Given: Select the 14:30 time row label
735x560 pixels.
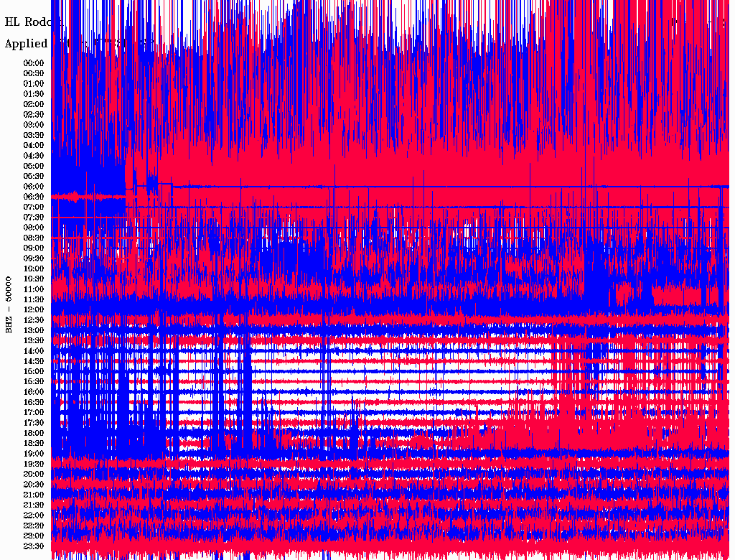Looking at the screenshot, I should click(x=34, y=361).
